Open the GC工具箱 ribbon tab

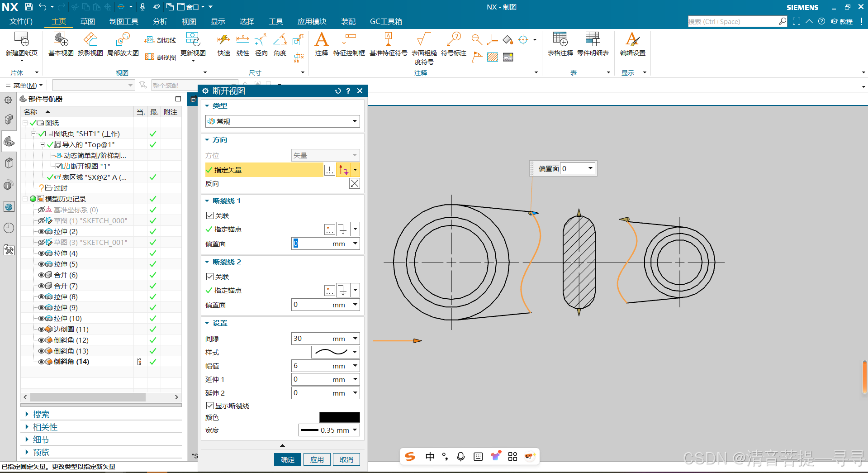point(385,21)
